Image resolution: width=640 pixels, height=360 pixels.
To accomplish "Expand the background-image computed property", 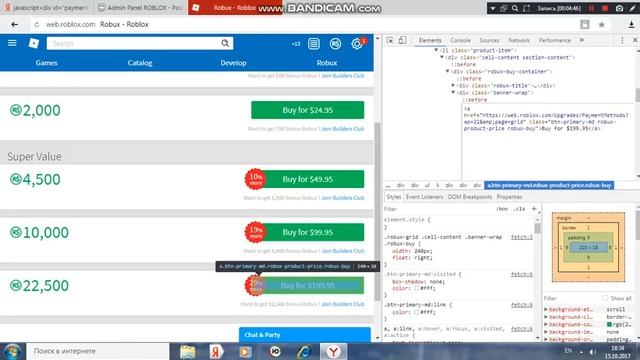I will click(x=546, y=332).
